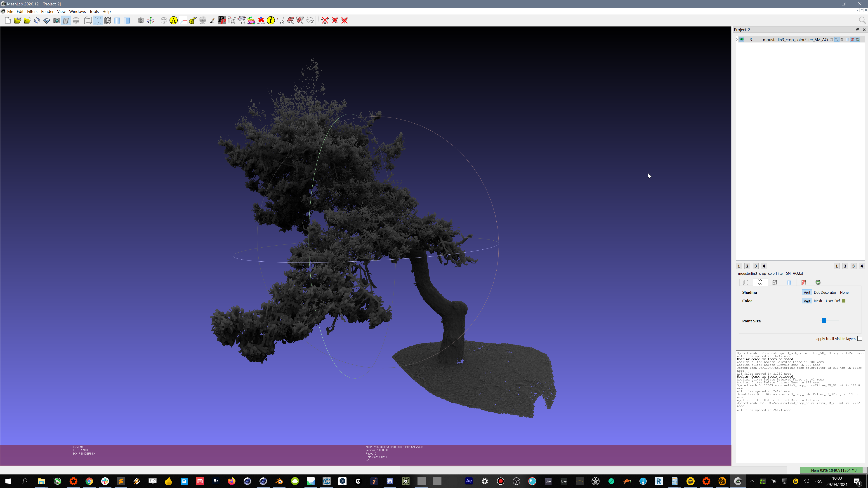
Task: Show the XYZ axis decoration
Action: click(151, 21)
